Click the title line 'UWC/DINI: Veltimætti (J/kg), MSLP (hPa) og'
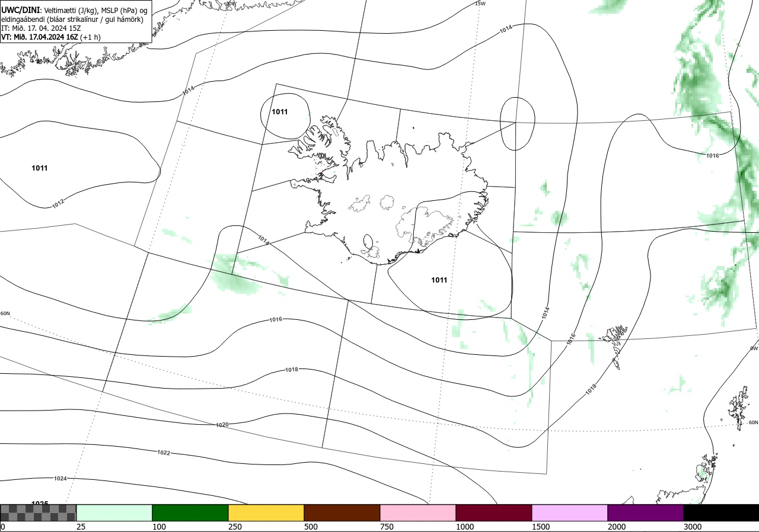759x532 pixels. 74,11
